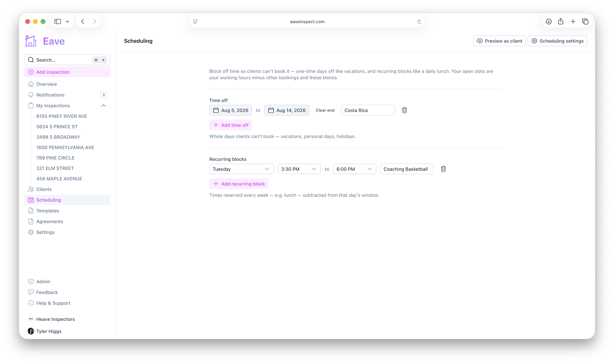Open Scheduling settings
The width and height of the screenshot is (614, 364).
tap(557, 41)
